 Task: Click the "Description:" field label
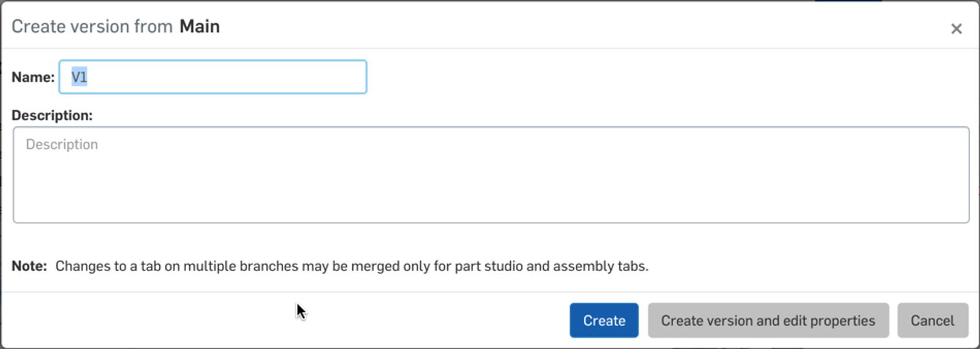tap(52, 115)
